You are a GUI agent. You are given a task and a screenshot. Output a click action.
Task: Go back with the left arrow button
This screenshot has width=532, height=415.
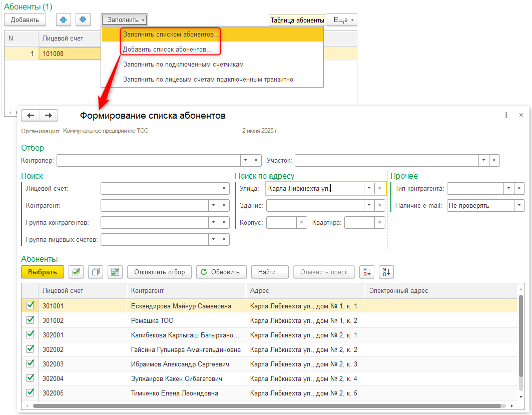(31, 116)
